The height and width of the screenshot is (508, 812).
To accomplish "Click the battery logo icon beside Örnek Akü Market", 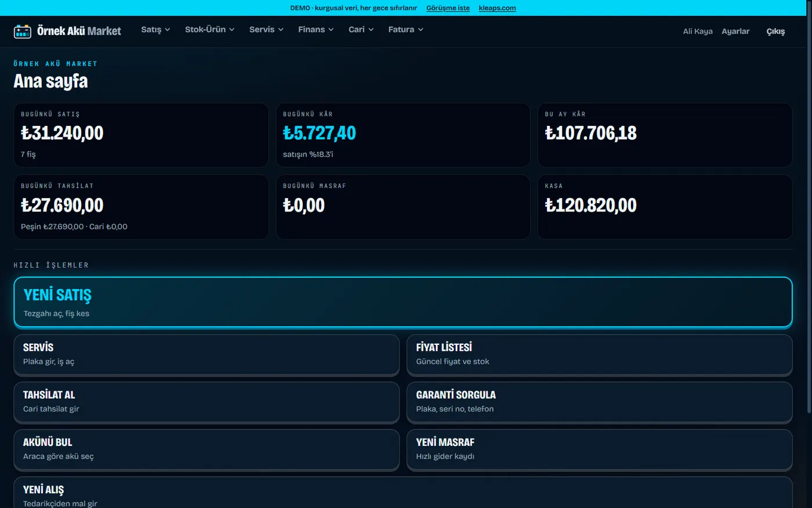I will coord(23,31).
